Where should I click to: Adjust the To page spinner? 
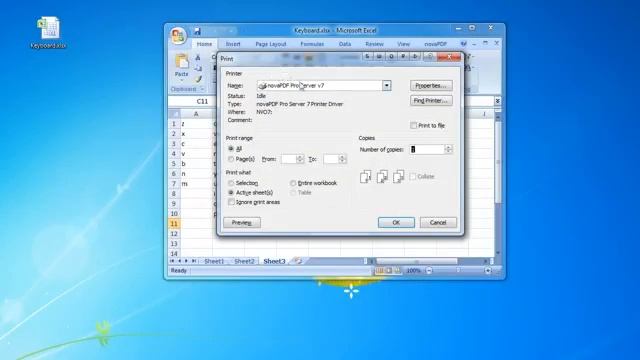click(x=342, y=159)
